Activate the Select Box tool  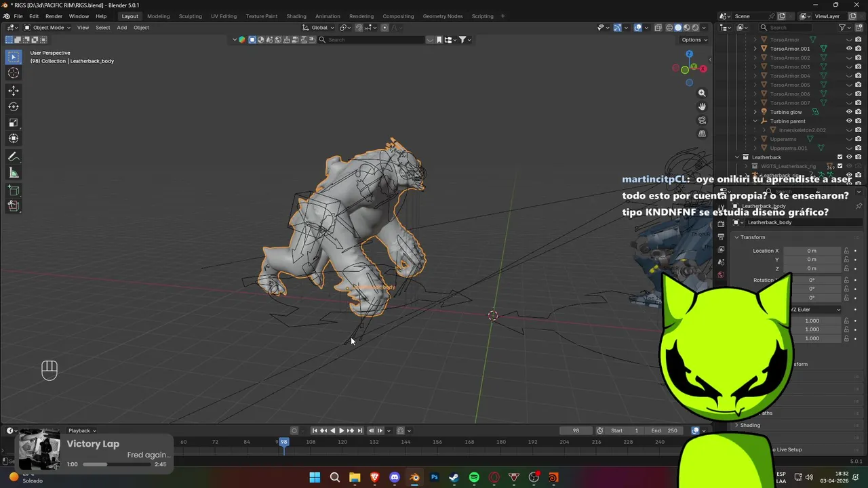tap(14, 57)
